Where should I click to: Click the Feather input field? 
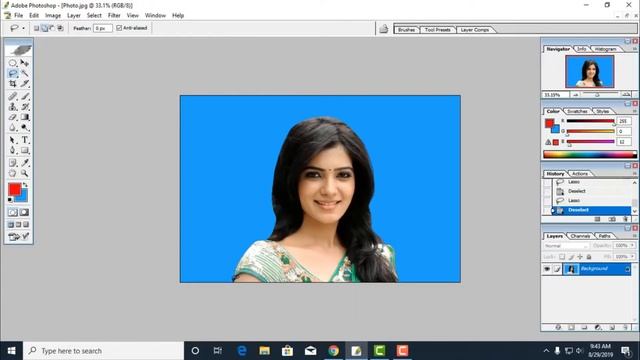tap(102, 29)
